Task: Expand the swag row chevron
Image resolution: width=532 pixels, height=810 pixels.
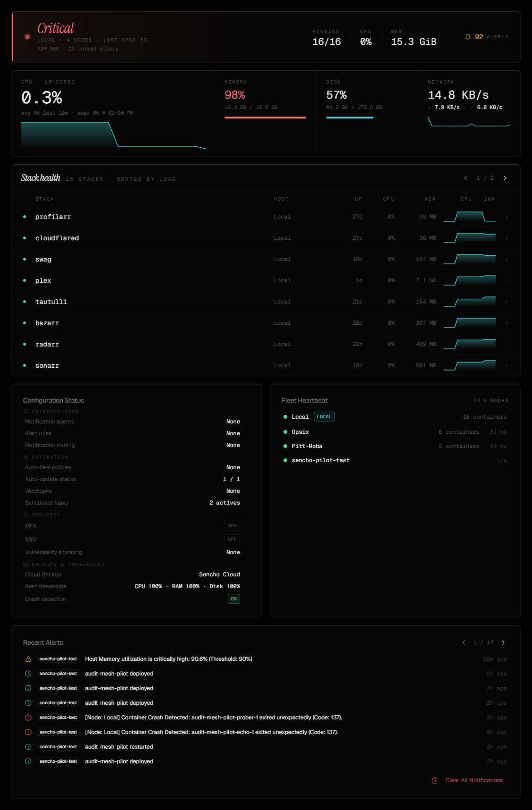Action: [x=507, y=259]
